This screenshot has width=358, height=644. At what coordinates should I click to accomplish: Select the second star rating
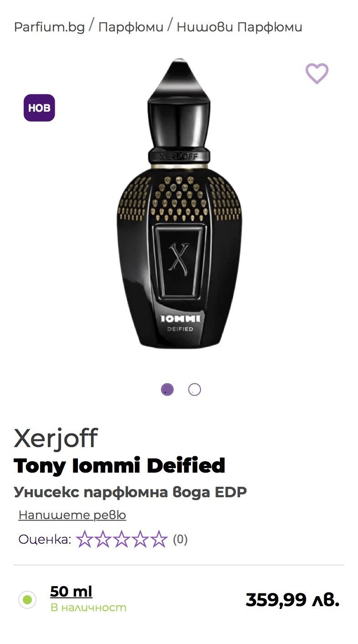click(x=103, y=539)
